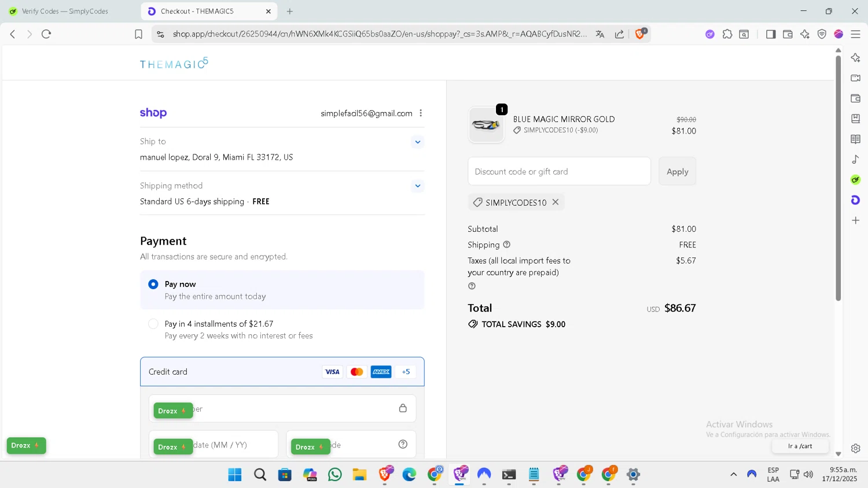Open sidebar bookmarks icon

(x=856, y=119)
